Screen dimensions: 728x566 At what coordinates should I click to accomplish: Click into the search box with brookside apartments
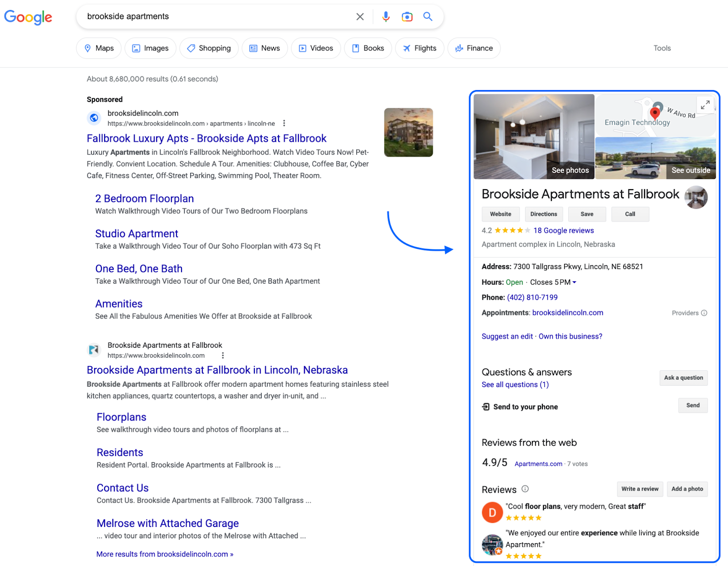[218, 17]
